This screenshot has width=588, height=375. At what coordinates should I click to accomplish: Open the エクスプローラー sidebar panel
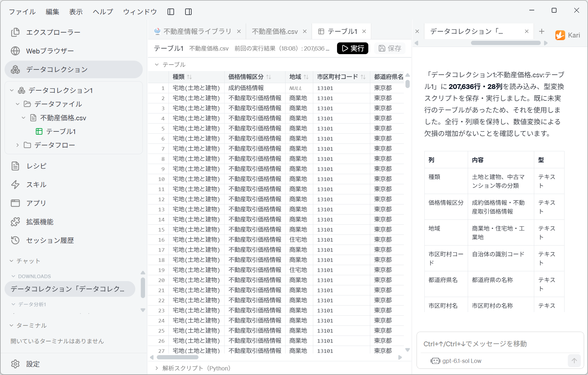[74, 32]
